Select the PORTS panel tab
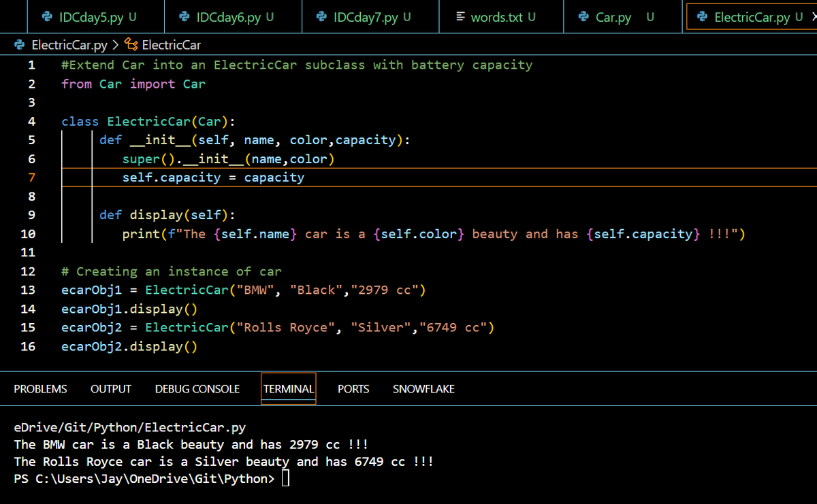Image resolution: width=817 pixels, height=504 pixels. 353,389
